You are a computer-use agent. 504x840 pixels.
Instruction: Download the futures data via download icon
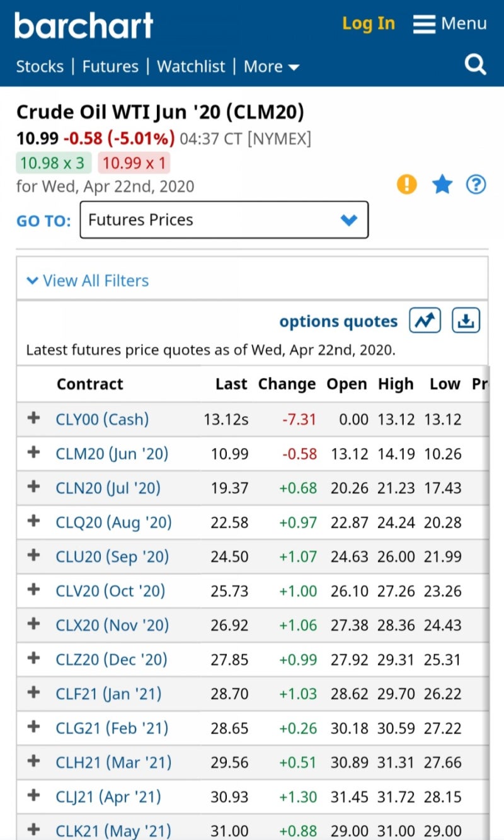click(466, 321)
